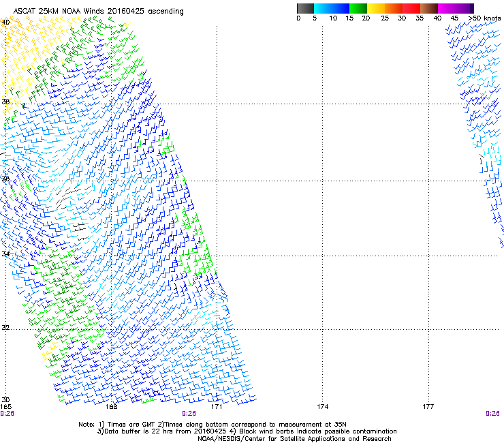Screen dimensions: 504x443
Task: Click longitude label '165' at the bottom left
Action: [5, 407]
